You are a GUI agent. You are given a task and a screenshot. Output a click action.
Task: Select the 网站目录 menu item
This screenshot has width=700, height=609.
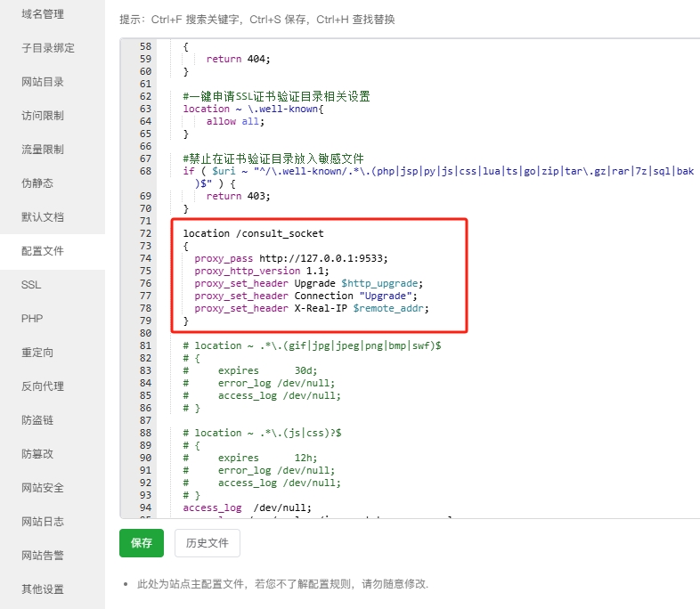(x=43, y=82)
